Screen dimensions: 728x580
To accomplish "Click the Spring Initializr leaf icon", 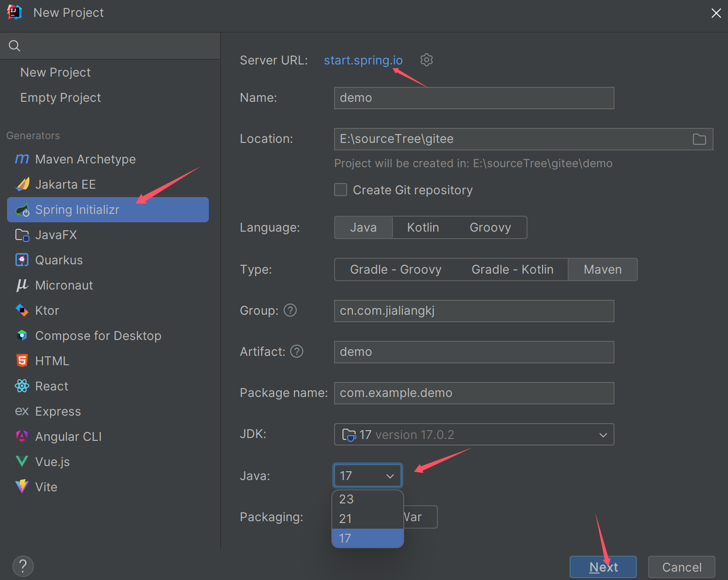I will pos(22,210).
